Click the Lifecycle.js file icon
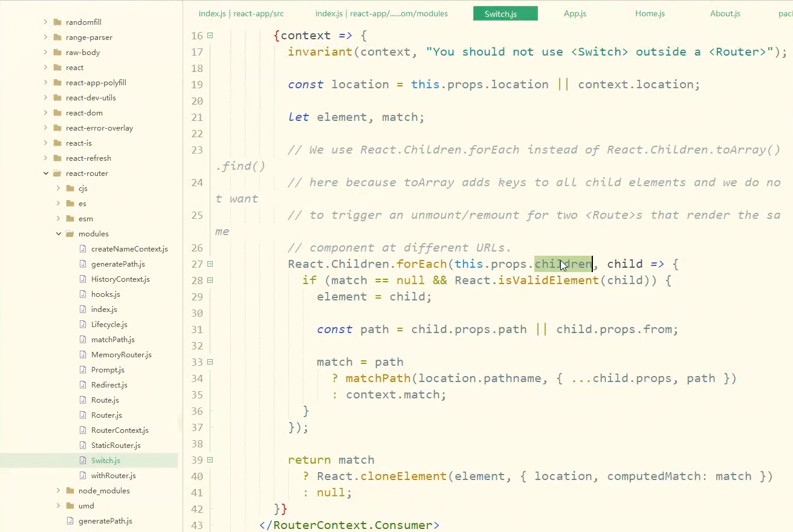The height and width of the screenshot is (532, 793). click(x=83, y=324)
